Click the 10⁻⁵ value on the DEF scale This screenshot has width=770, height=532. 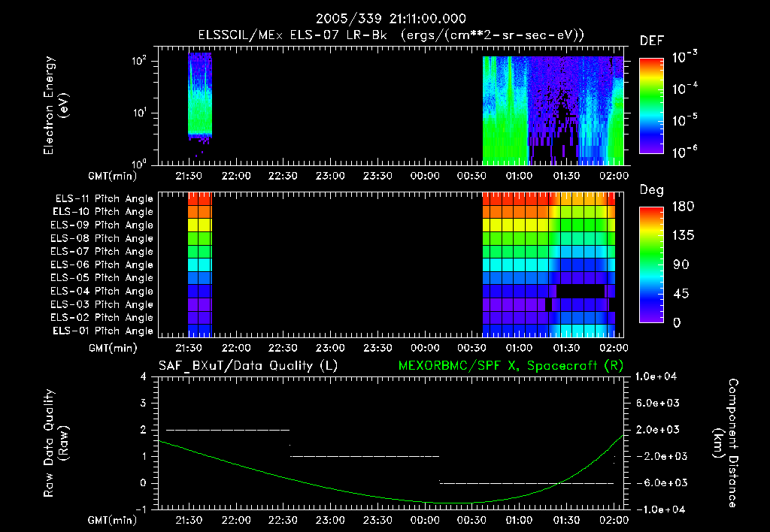[x=684, y=119]
